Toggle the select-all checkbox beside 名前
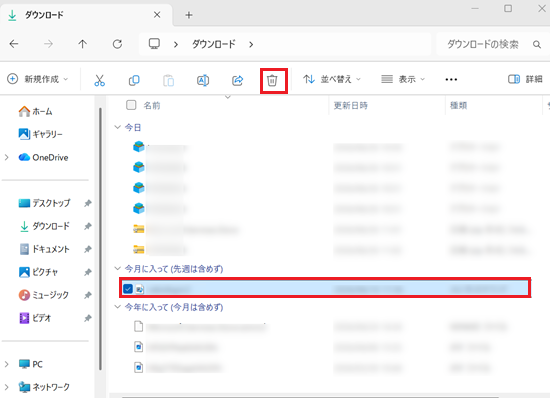This screenshot has height=398, width=550. 131,105
